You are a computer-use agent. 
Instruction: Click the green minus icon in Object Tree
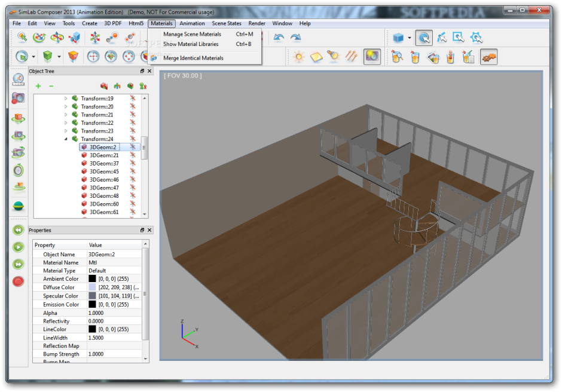51,86
